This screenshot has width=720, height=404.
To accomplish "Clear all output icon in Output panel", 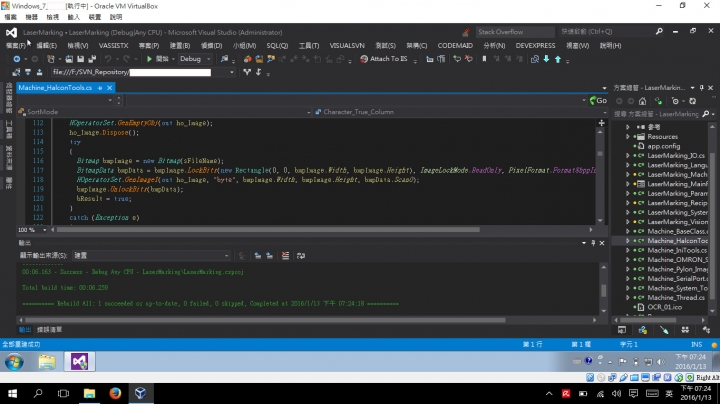I will (x=285, y=256).
